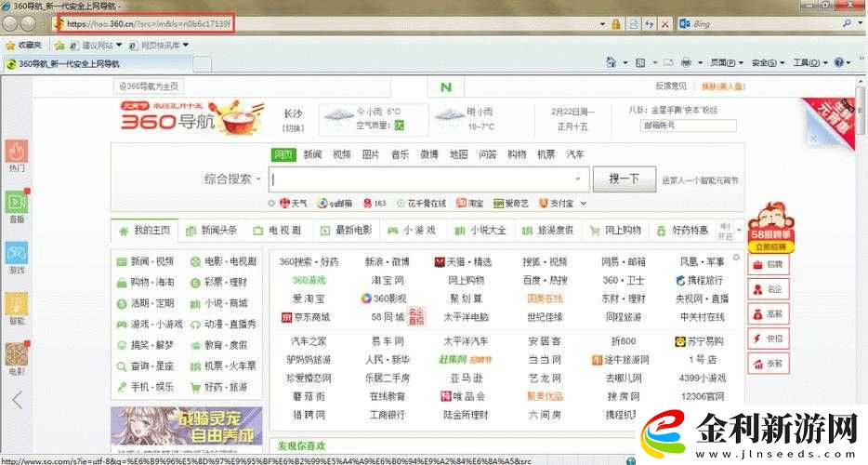Click the 邮箱帐号 input field
868x465 pixels.
point(688,126)
